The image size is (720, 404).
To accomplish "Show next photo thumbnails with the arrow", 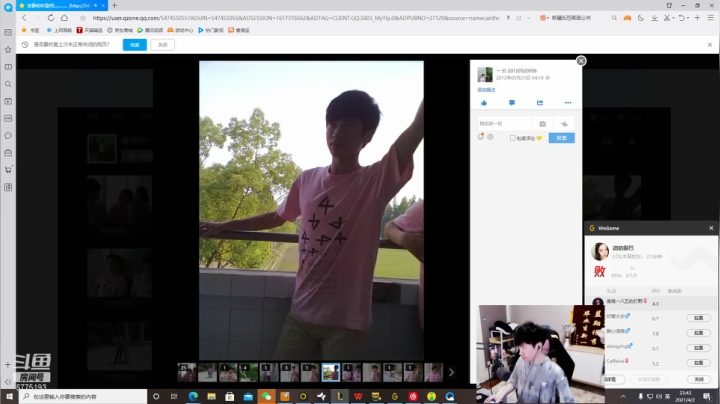I will [451, 372].
